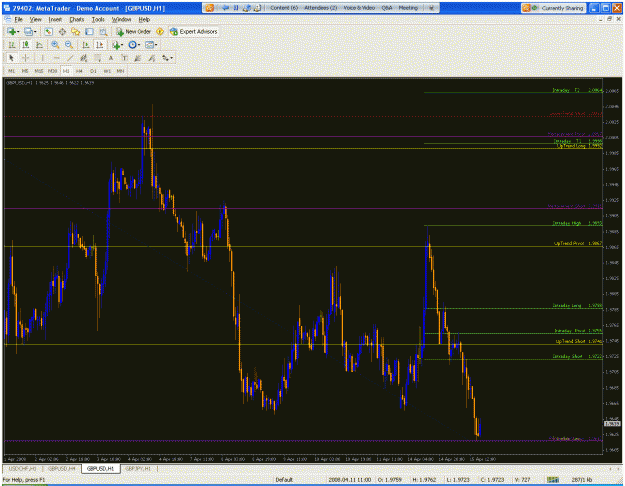Expand the Indicators dropdown arrow
The height and width of the screenshot is (486, 625).
pos(122,45)
